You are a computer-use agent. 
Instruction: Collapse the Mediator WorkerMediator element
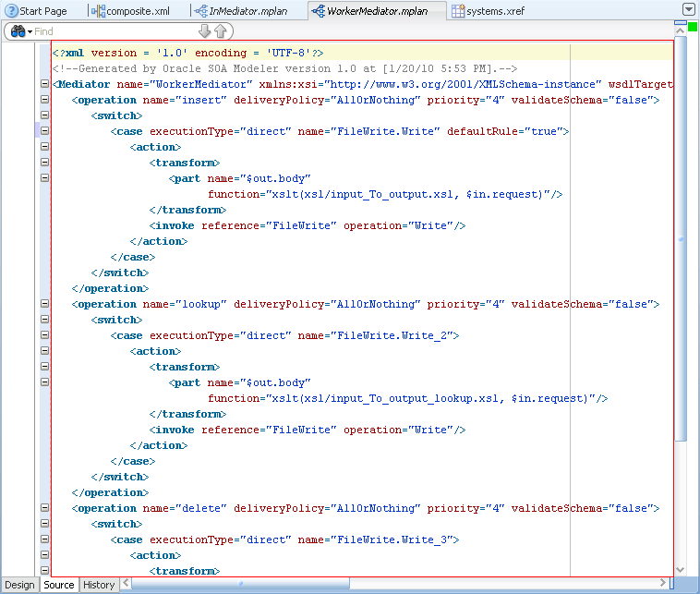44,83
